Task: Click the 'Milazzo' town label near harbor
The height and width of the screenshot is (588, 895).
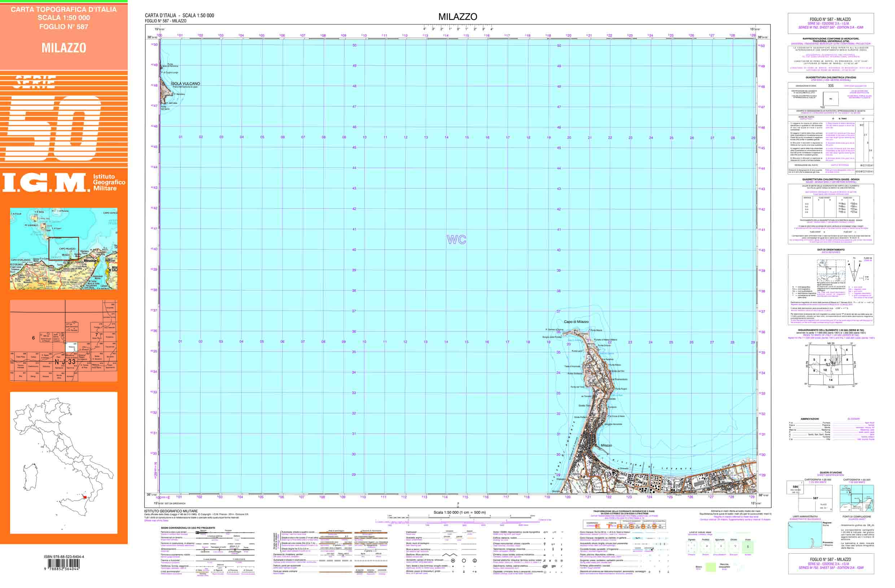Action: [606, 445]
